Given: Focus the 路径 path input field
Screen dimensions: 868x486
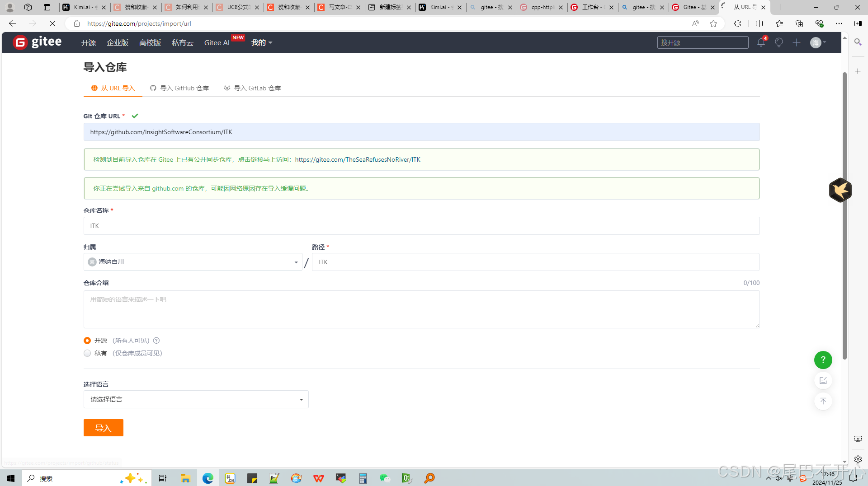Looking at the screenshot, I should 536,262.
